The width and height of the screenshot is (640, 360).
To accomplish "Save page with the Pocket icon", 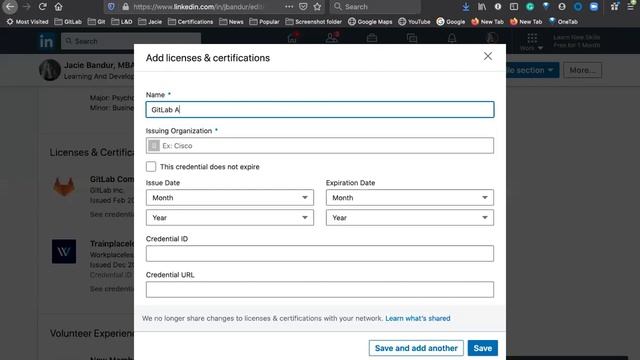I will pos(303,7).
